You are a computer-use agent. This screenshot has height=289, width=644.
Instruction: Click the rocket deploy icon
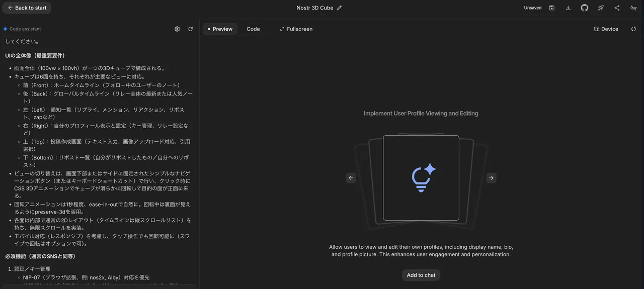(601, 8)
